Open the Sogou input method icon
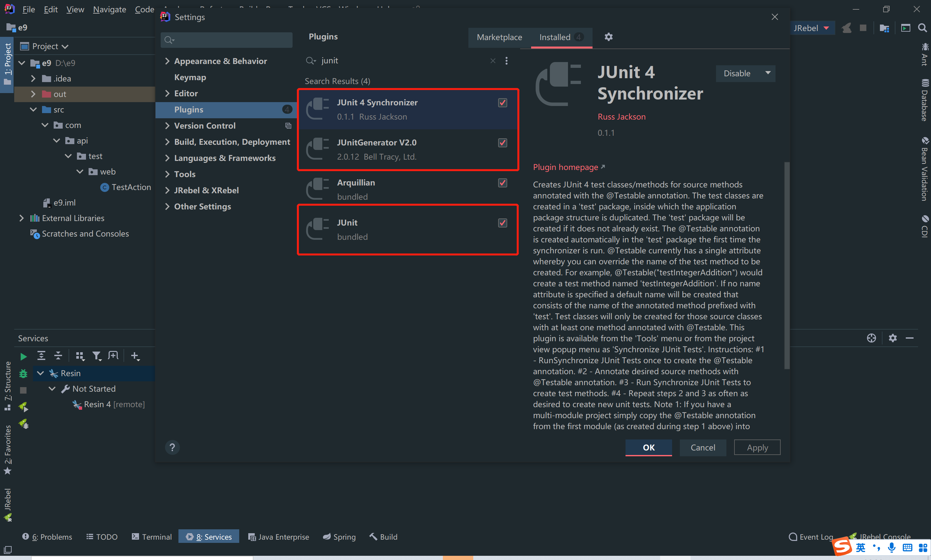Screen dimensions: 931x560 [x=842, y=546]
